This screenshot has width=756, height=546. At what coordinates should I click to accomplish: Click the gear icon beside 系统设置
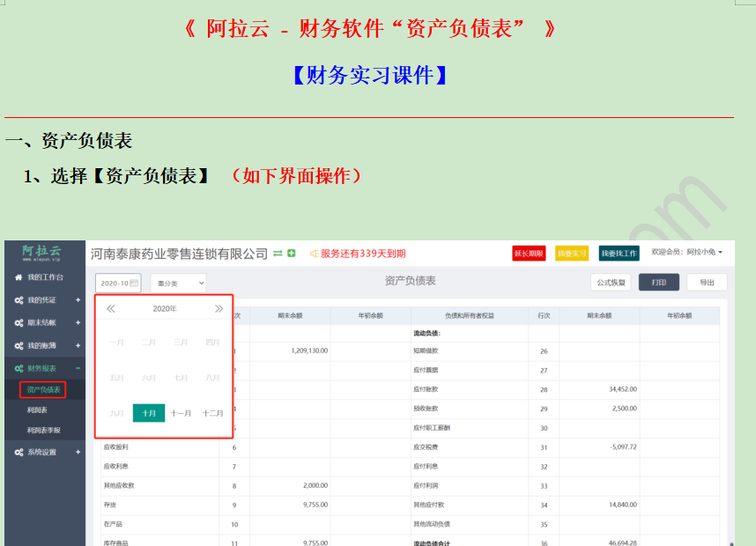pyautogui.click(x=19, y=453)
